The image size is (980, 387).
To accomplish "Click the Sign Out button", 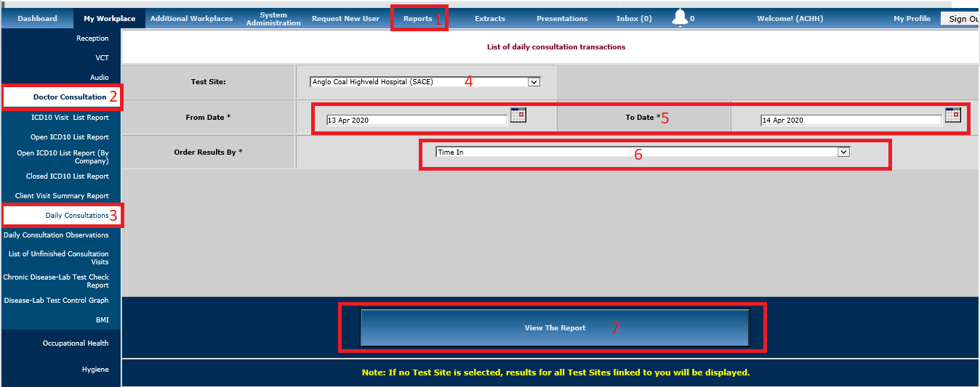I will pyautogui.click(x=960, y=19).
